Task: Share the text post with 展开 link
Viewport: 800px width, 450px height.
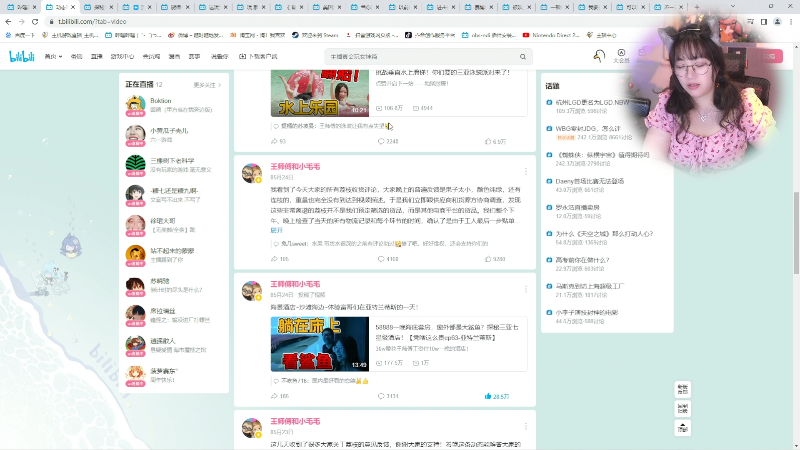Action: [x=280, y=259]
